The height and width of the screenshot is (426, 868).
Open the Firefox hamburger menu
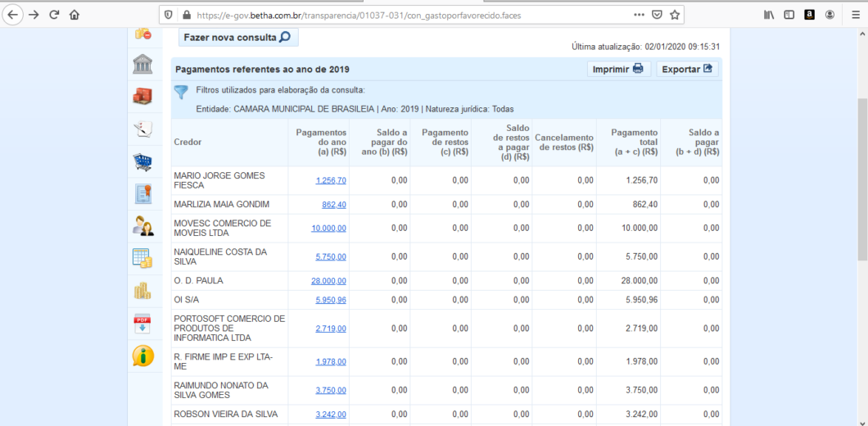tap(855, 15)
